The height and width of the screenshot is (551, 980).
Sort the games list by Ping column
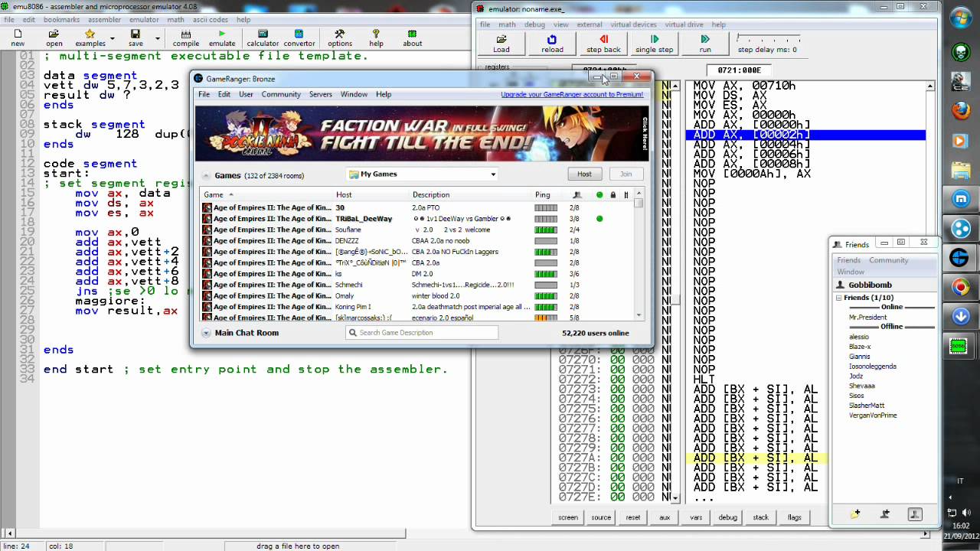tap(542, 195)
